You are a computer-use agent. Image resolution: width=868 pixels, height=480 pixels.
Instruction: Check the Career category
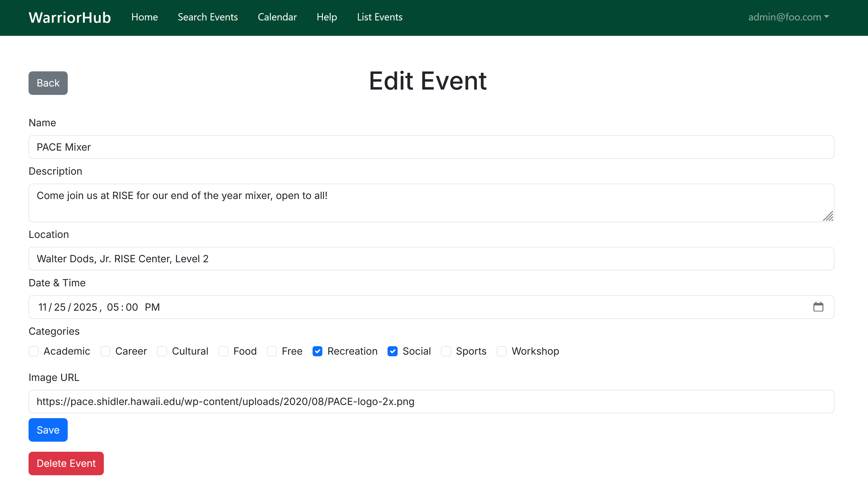tap(105, 351)
